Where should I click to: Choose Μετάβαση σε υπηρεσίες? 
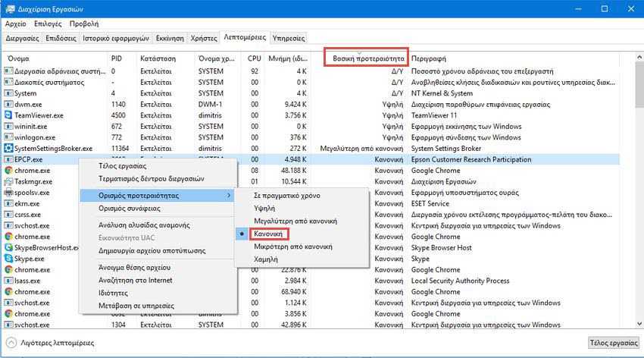(136, 306)
